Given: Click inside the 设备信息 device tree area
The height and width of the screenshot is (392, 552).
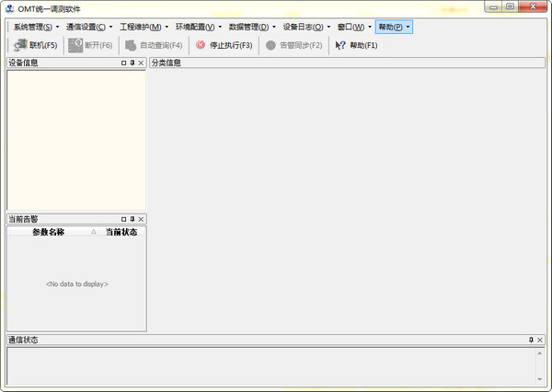Looking at the screenshot, I should click(x=76, y=140).
